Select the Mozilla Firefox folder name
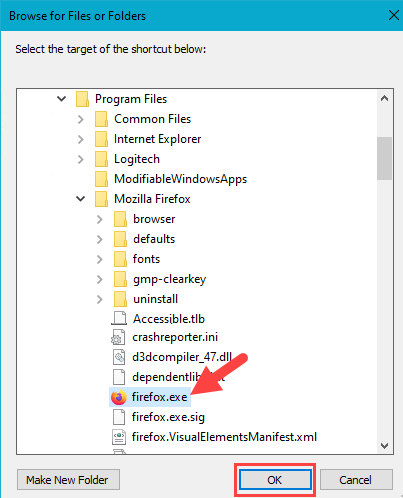This screenshot has height=498, width=403. click(x=152, y=199)
